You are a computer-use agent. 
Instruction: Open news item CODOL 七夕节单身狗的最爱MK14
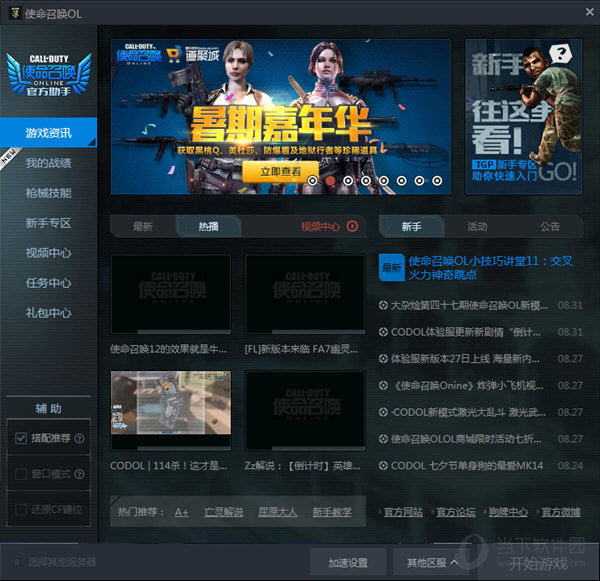466,466
